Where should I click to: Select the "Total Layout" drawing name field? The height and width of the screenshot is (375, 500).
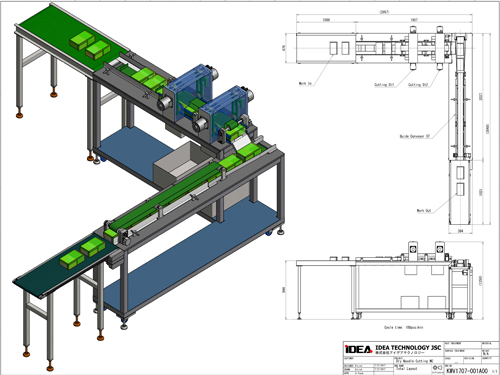point(407,369)
